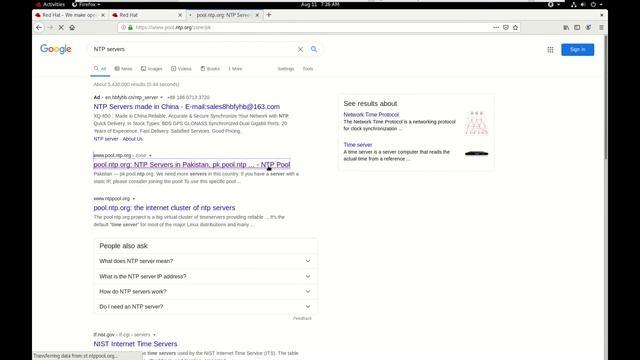The image size is (640, 360).
Task: Click the Sign in button
Action: tap(578, 49)
